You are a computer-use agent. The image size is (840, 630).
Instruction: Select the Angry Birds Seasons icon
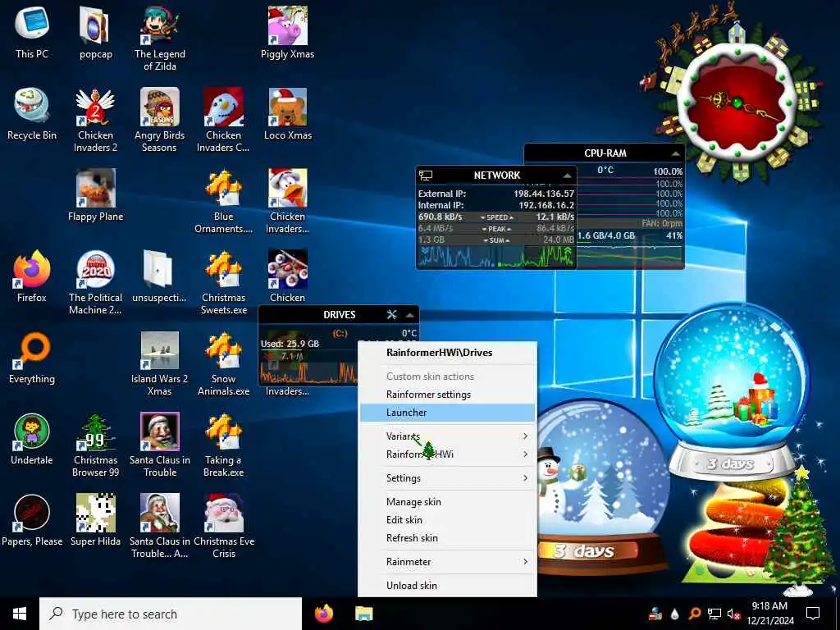pyautogui.click(x=160, y=120)
